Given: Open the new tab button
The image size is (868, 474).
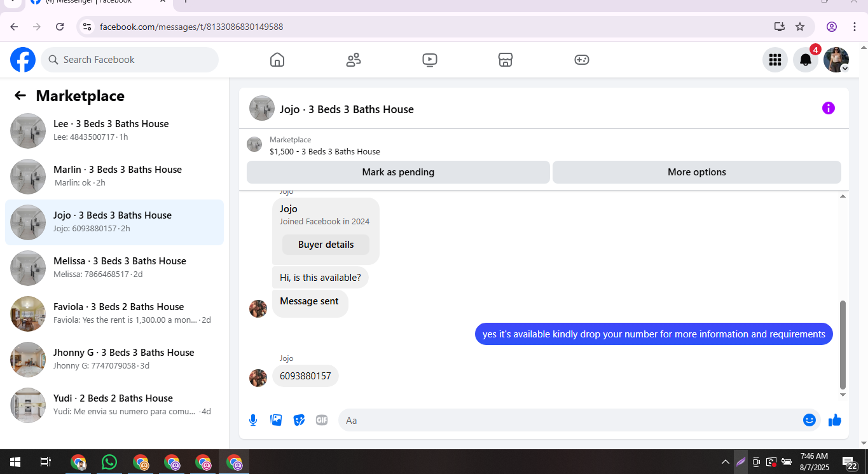Looking at the screenshot, I should 186,2.
